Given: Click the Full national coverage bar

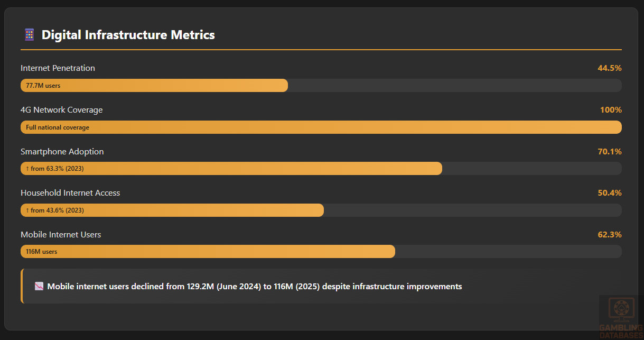Looking at the screenshot, I should coord(321,127).
